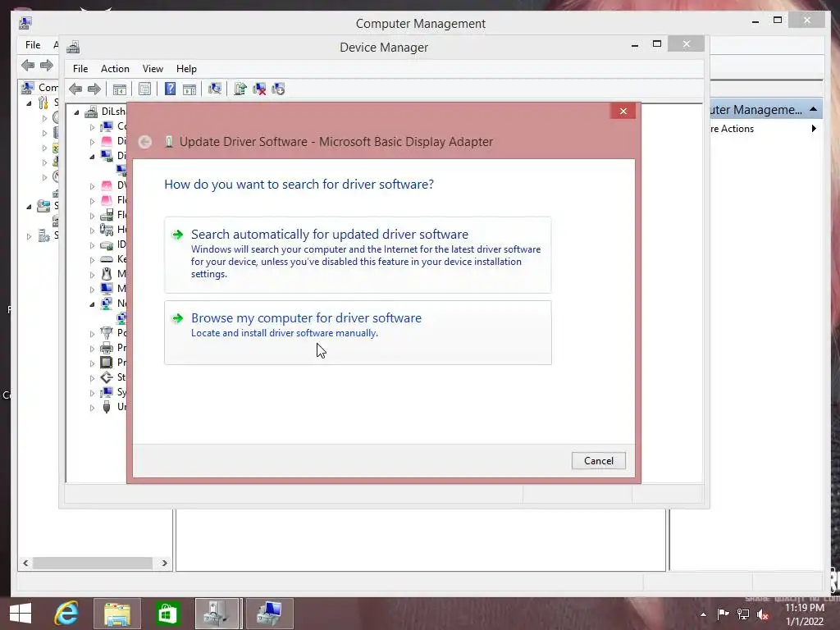Open the Device Manager Help menu

click(186, 69)
